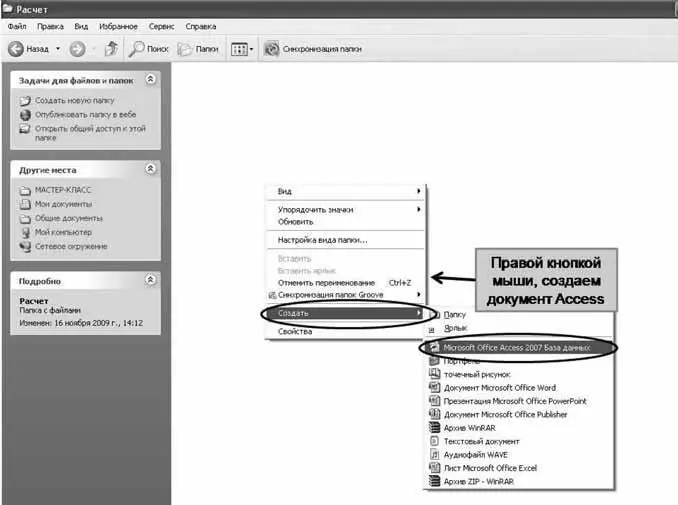
Task: Click the share folder hand icon
Action: (x=25, y=129)
